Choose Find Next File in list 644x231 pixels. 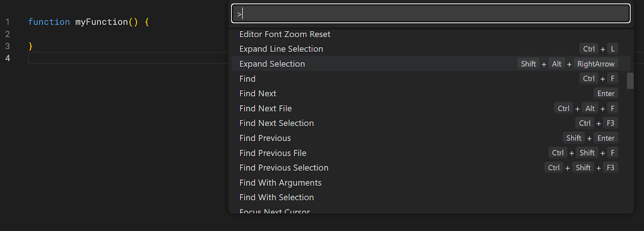[266, 108]
